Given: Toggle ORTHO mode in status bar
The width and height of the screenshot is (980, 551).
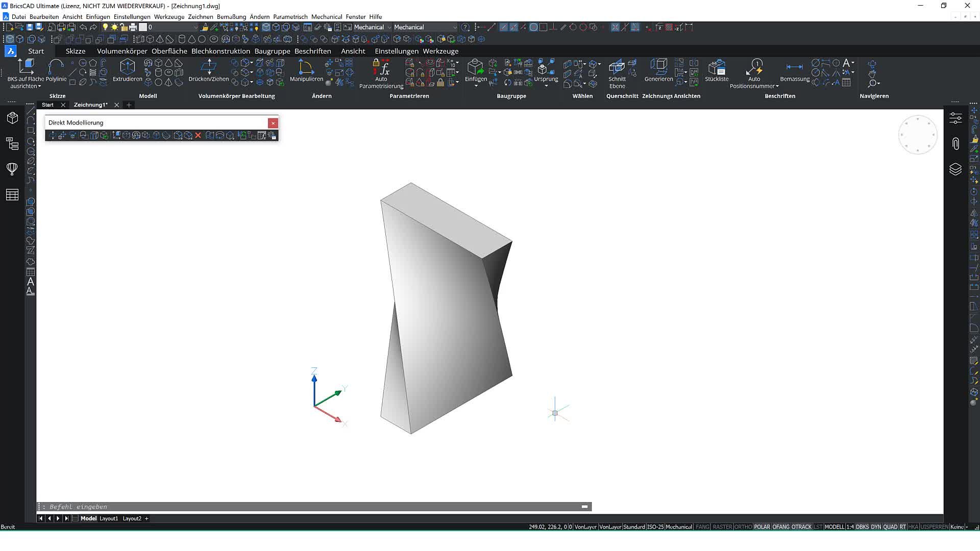Looking at the screenshot, I should (x=743, y=527).
